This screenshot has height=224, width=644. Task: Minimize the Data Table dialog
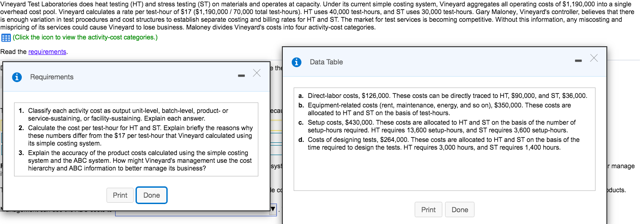[578, 60]
